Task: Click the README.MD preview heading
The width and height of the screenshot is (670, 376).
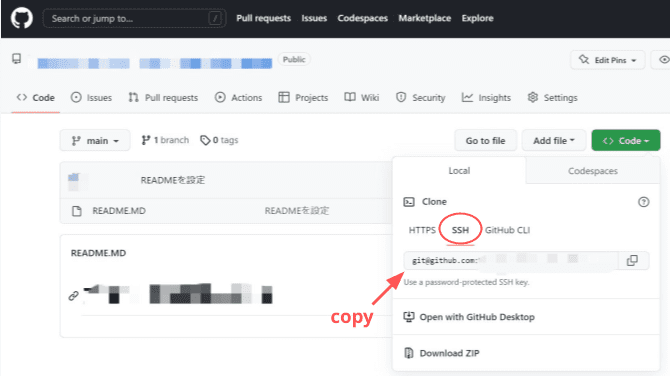Action: (x=98, y=253)
